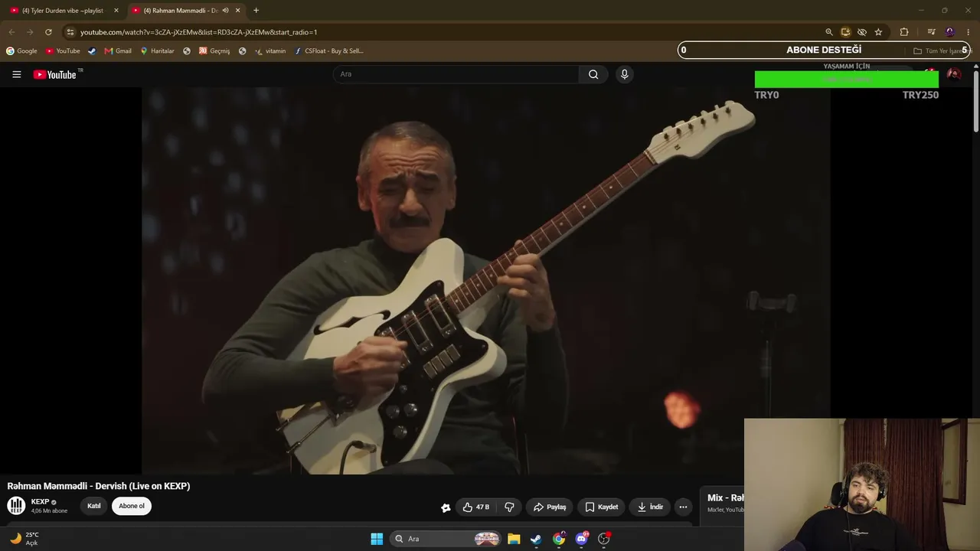Click the Windows taskbar search box
Screen dimensions: 980x551
click(445, 539)
